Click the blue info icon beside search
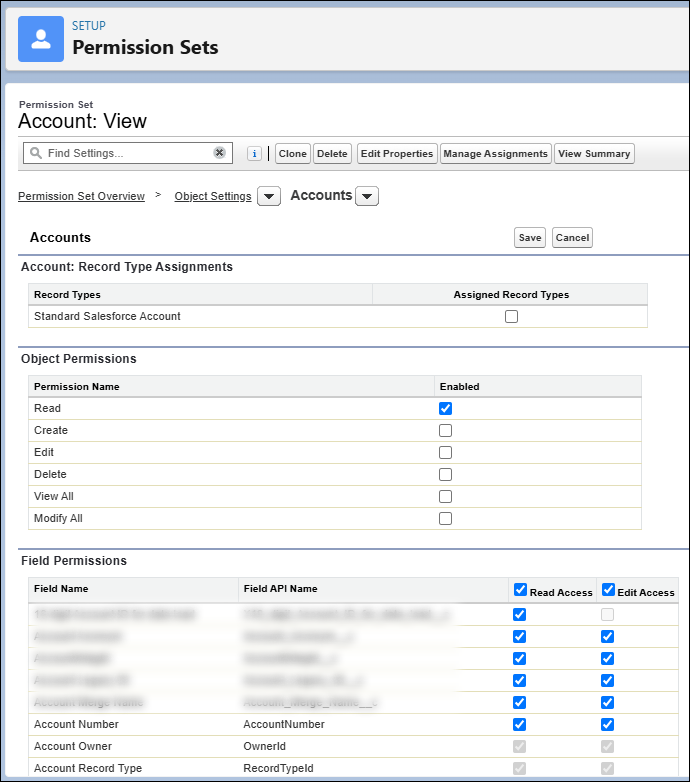This screenshot has height=782, width=690. (x=254, y=154)
